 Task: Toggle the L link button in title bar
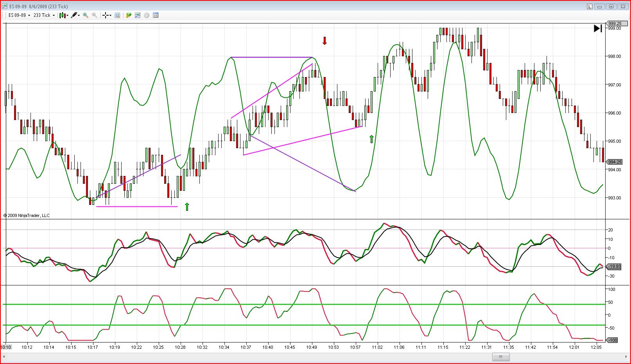coord(590,6)
